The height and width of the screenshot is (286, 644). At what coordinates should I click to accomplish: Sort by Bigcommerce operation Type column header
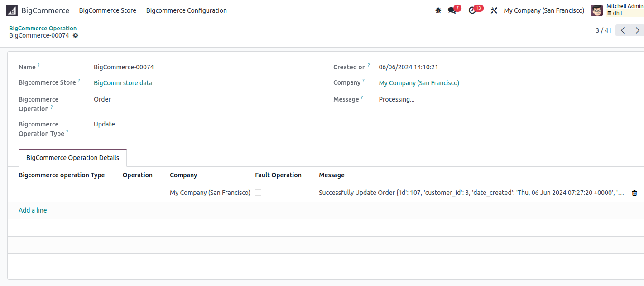(x=62, y=175)
